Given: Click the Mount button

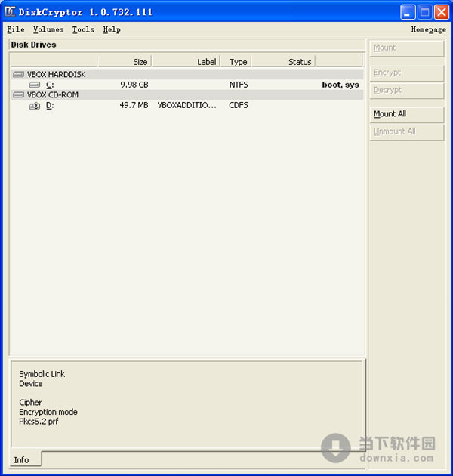Looking at the screenshot, I should [x=406, y=48].
